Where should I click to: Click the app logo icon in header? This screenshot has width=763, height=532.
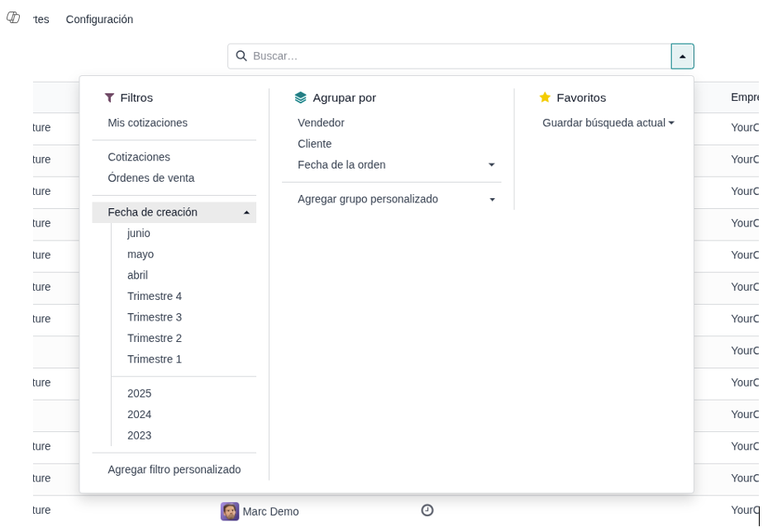pos(13,17)
